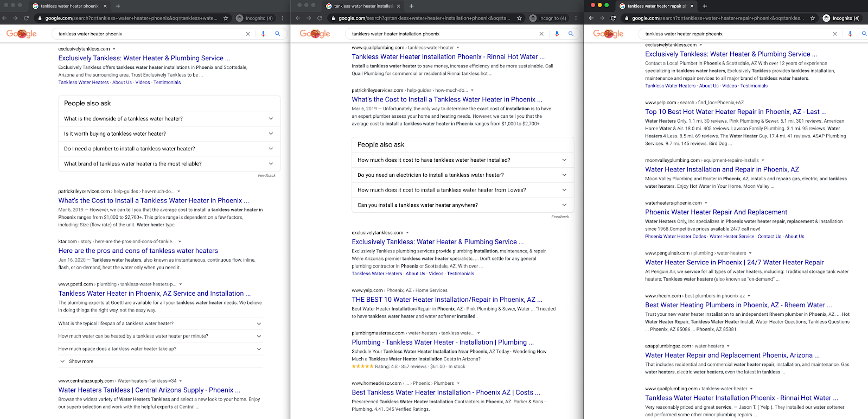Click Feedback under 'installation phoenix' People also ask
Viewport: 868px width, 419px height.
pos(560,217)
